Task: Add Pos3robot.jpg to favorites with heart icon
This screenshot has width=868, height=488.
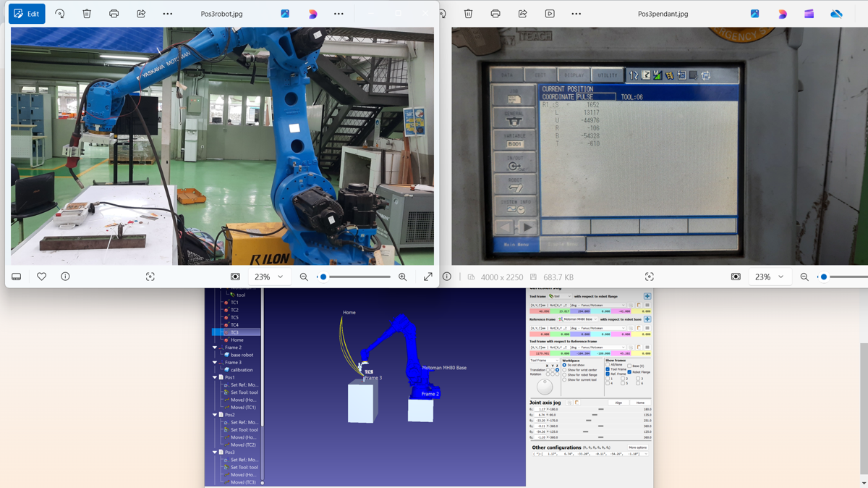Action: coord(42,277)
